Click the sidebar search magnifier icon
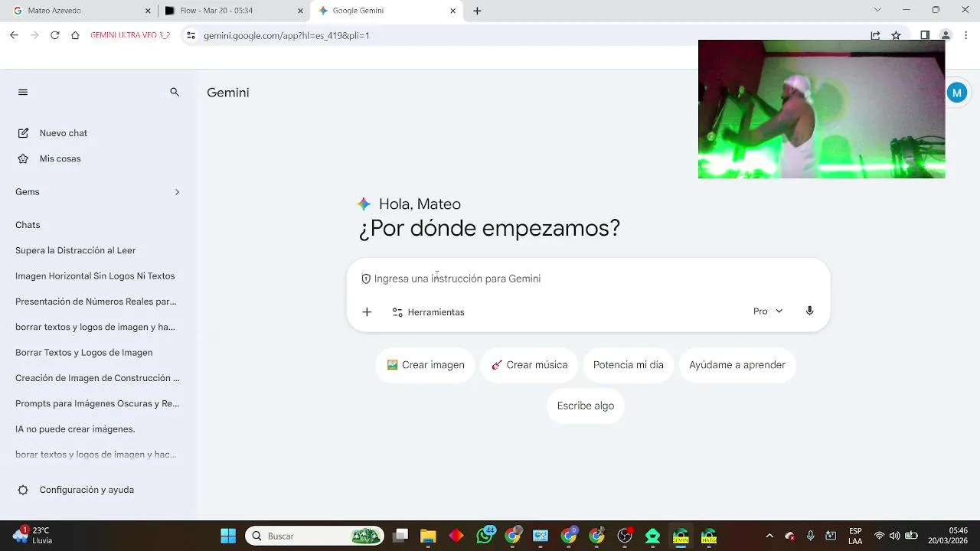The width and height of the screenshot is (980, 551). [x=175, y=92]
